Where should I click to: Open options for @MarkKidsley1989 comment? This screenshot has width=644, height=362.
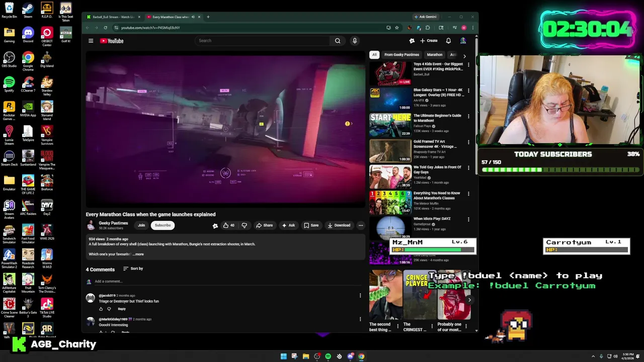click(360, 319)
